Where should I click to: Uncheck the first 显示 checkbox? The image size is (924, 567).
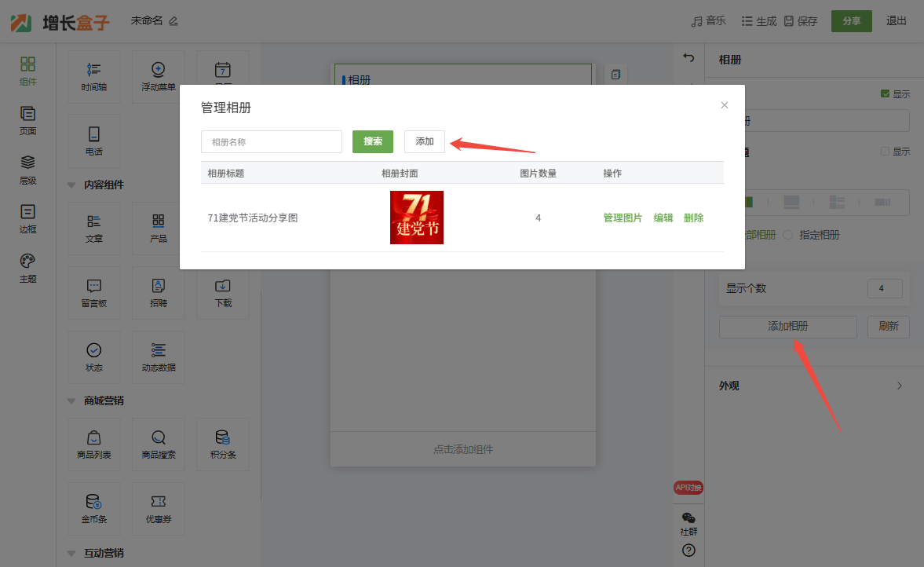click(x=886, y=94)
